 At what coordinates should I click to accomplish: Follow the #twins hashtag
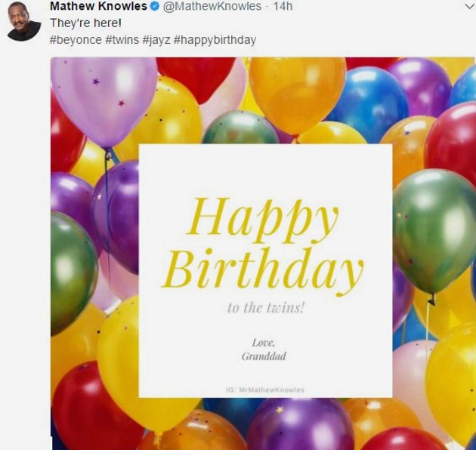tap(122, 40)
